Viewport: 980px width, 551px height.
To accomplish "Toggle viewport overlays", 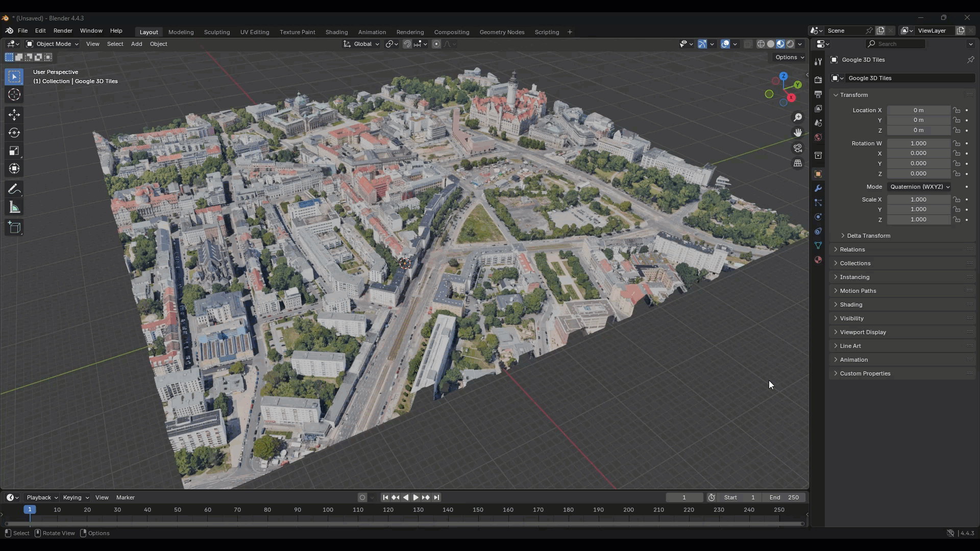I will click(725, 44).
